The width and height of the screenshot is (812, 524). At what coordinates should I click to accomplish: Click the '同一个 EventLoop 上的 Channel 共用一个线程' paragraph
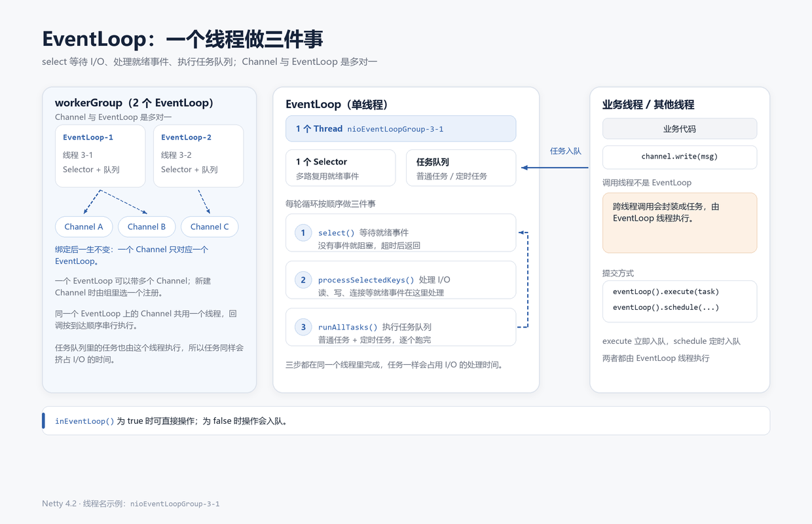(x=146, y=320)
